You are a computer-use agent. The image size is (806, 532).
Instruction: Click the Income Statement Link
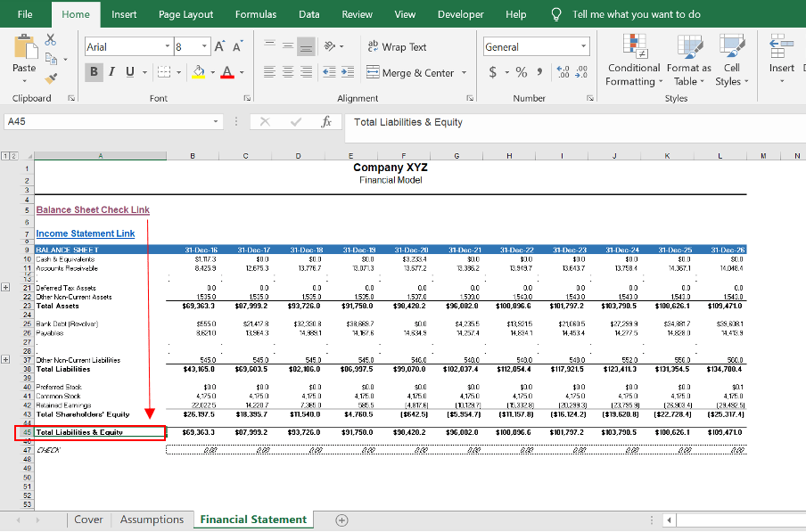coord(86,233)
